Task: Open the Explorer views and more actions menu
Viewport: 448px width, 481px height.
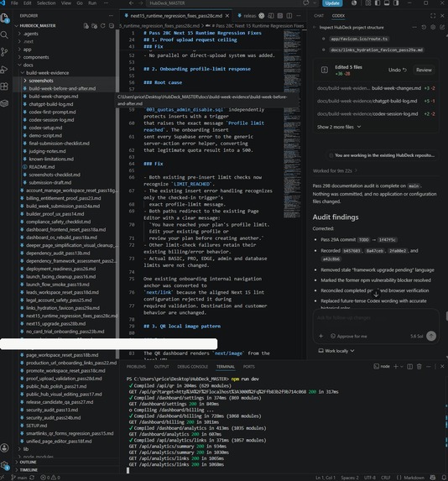Action: point(111,16)
